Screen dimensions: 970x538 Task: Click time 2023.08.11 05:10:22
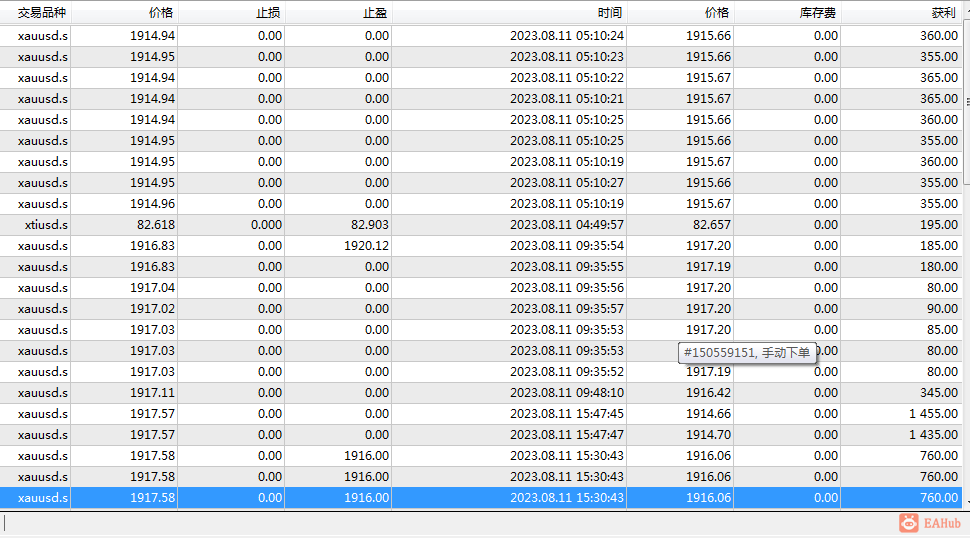[567, 78]
